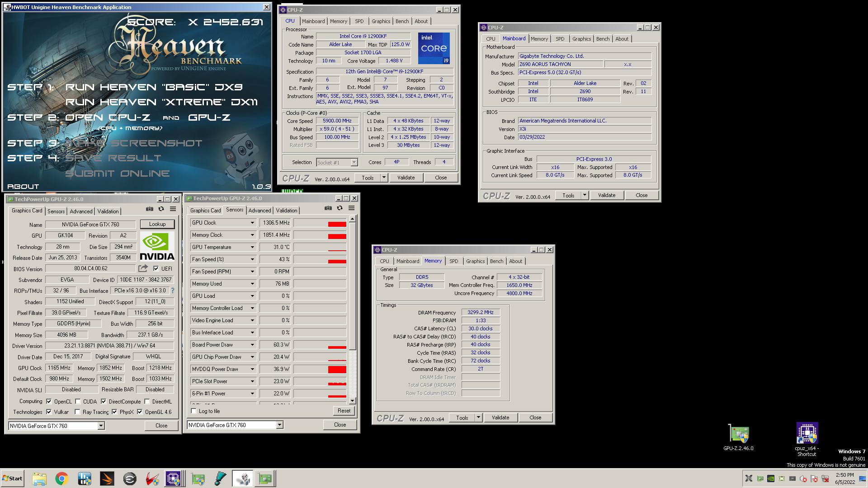Open the EVGA 'E' taskbar icon
This screenshot has width=868, height=488.
(130, 479)
